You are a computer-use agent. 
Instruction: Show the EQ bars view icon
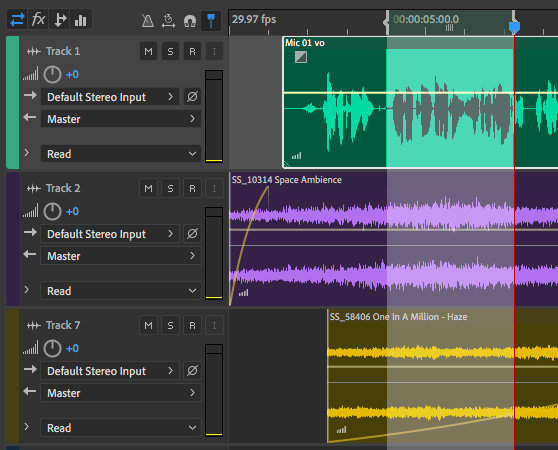click(x=81, y=20)
